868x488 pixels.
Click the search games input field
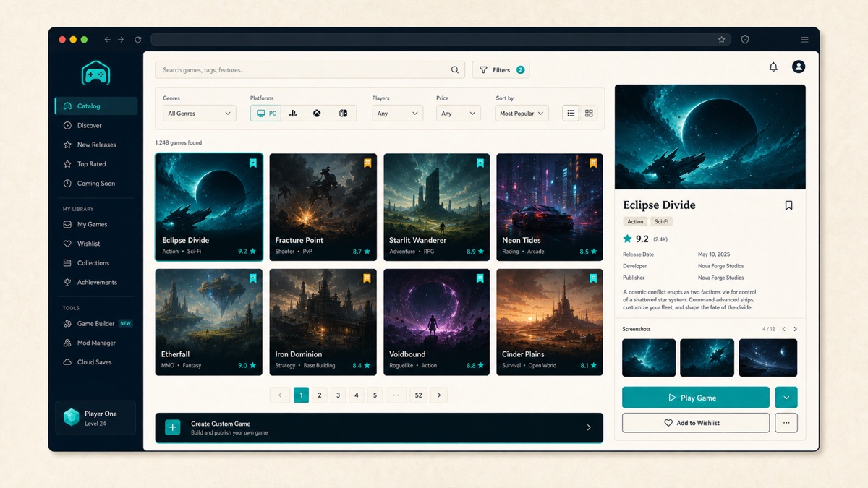coord(310,70)
